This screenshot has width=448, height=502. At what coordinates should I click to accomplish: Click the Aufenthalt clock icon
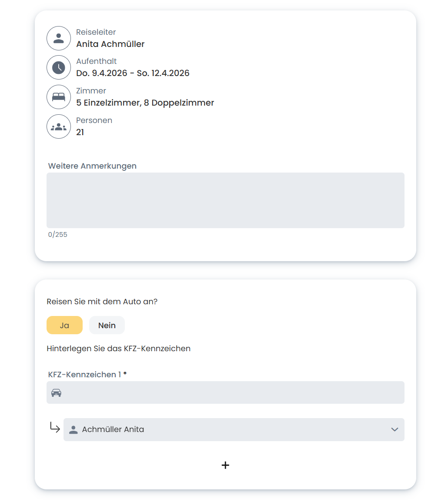(59, 67)
